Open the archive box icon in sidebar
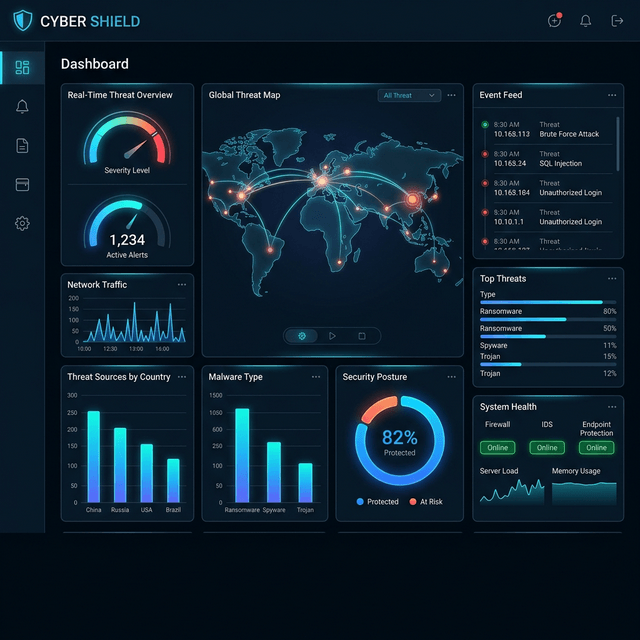This screenshot has width=640, height=640. click(x=22, y=184)
